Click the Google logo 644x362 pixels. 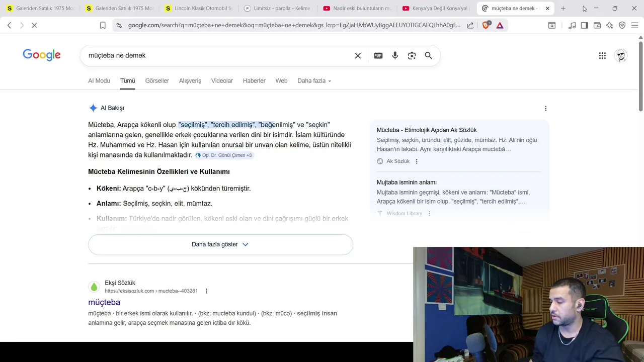42,55
